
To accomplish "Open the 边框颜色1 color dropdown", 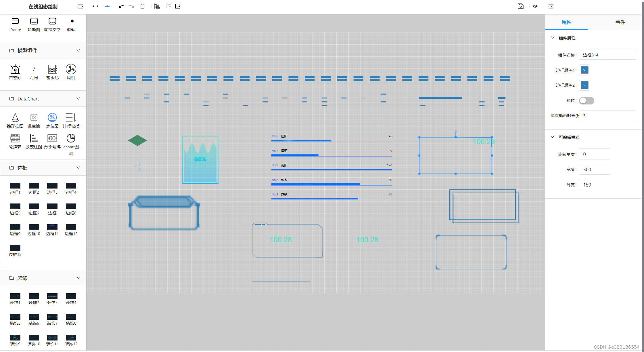I will 584,70.
